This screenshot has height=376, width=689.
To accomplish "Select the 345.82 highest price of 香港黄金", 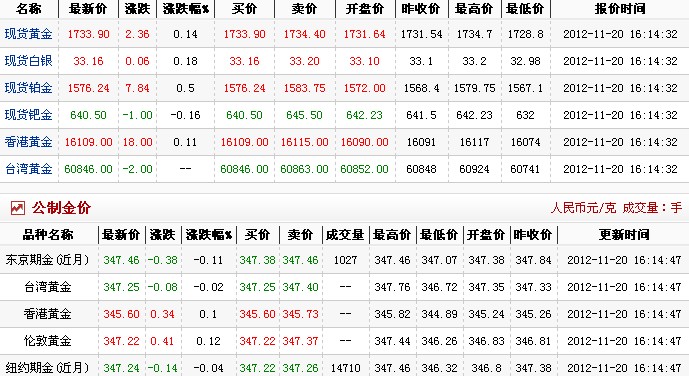I will coord(392,315).
